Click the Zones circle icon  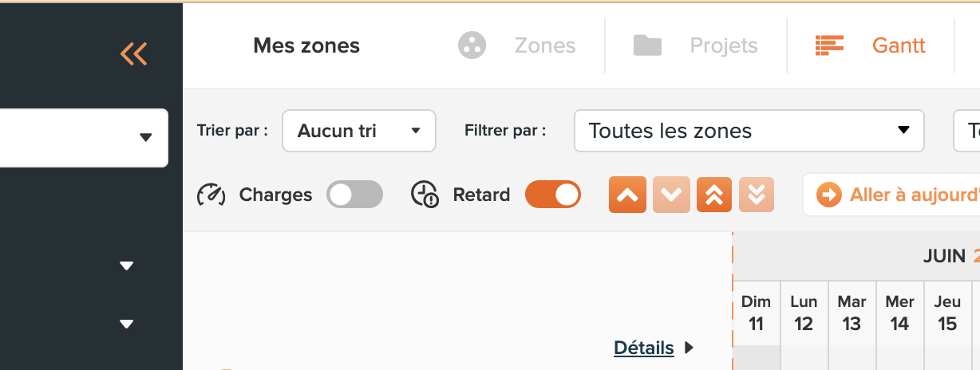[x=472, y=45]
